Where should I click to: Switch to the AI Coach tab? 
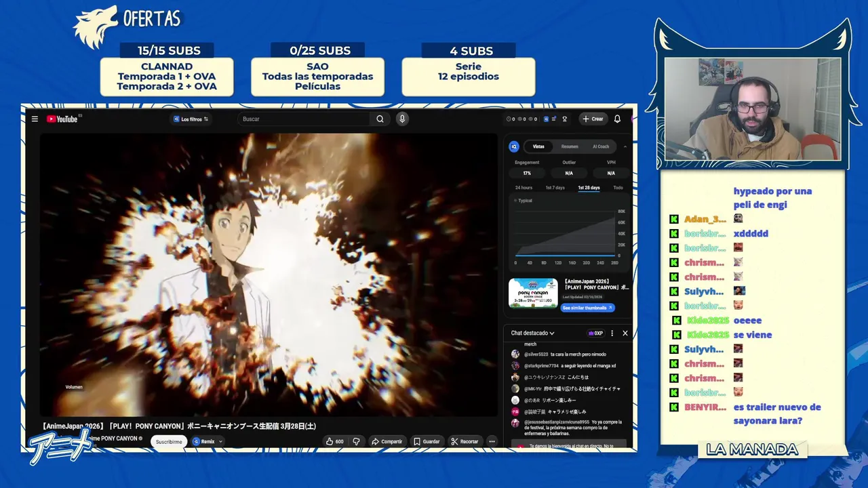(601, 146)
